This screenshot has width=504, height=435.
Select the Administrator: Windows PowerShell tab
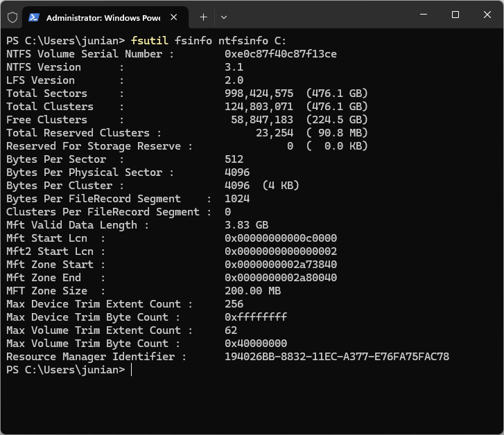105,17
